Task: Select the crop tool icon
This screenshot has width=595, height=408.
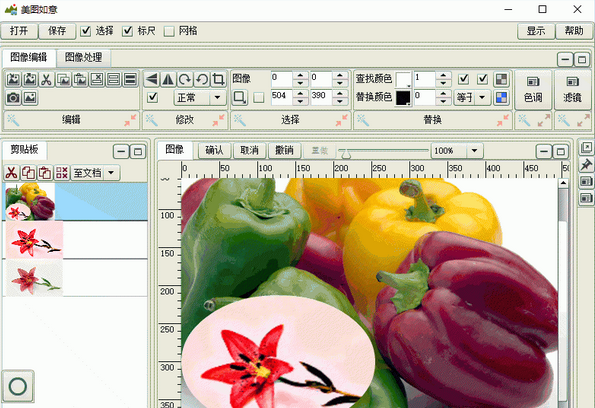Action: point(218,79)
